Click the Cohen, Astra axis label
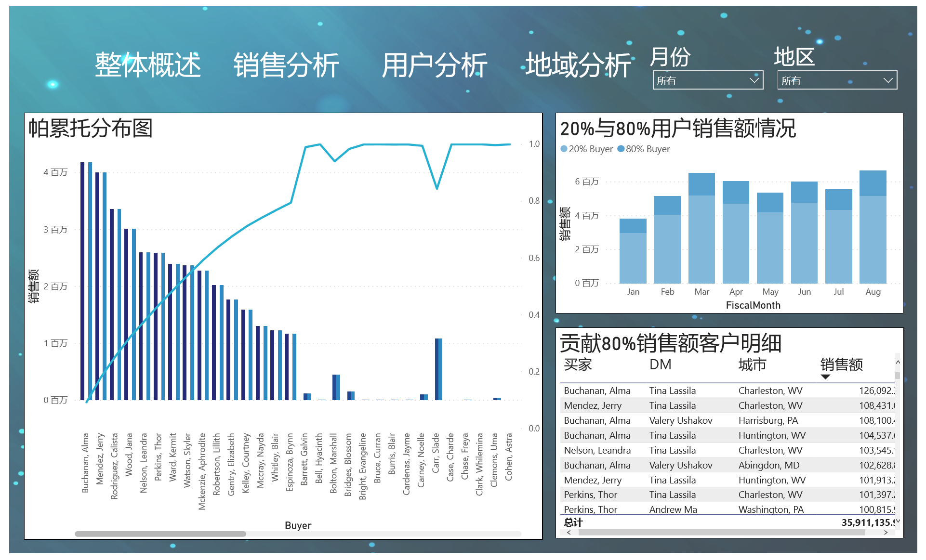 click(x=509, y=457)
